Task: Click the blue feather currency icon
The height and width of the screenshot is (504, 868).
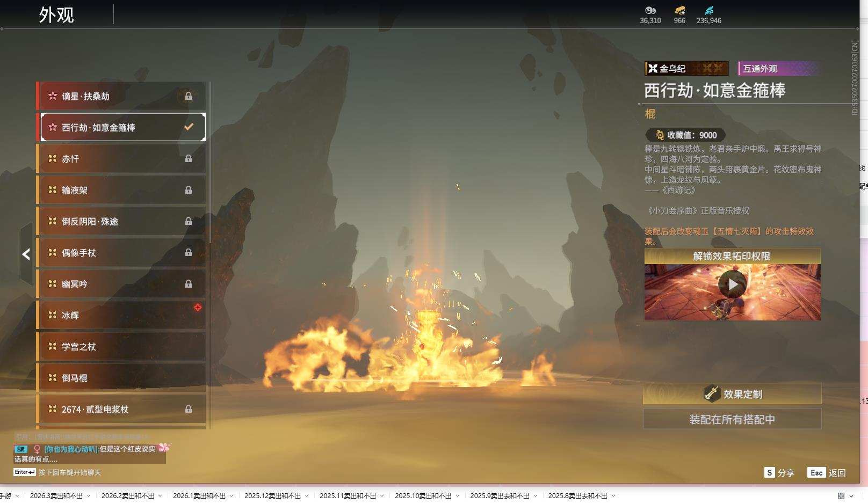Action: coord(709,10)
